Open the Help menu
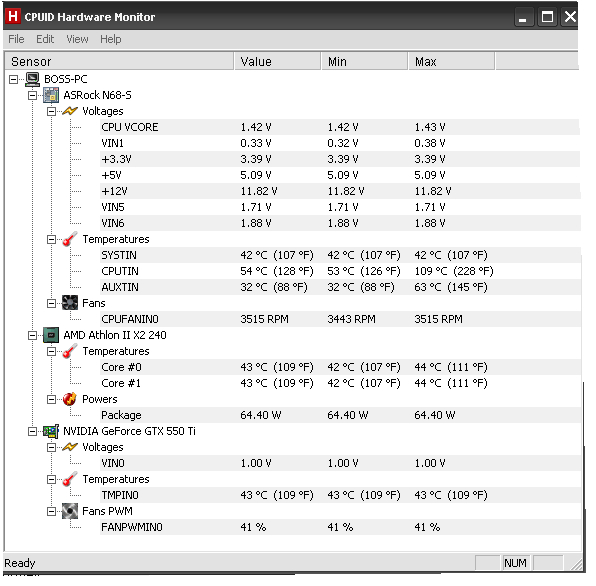The image size is (596, 586). coord(111,39)
